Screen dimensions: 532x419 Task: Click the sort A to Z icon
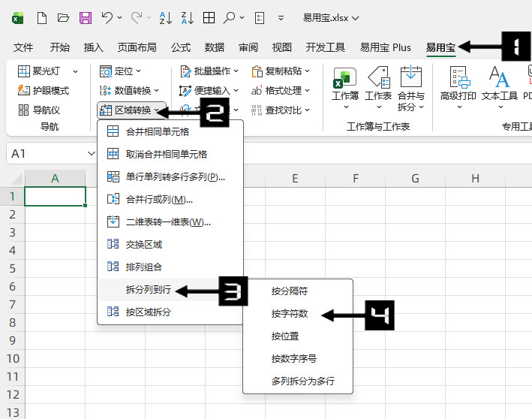coord(167,17)
